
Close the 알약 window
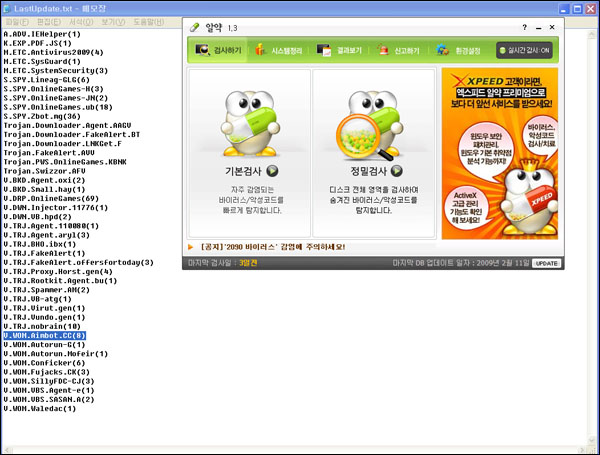pyautogui.click(x=552, y=27)
